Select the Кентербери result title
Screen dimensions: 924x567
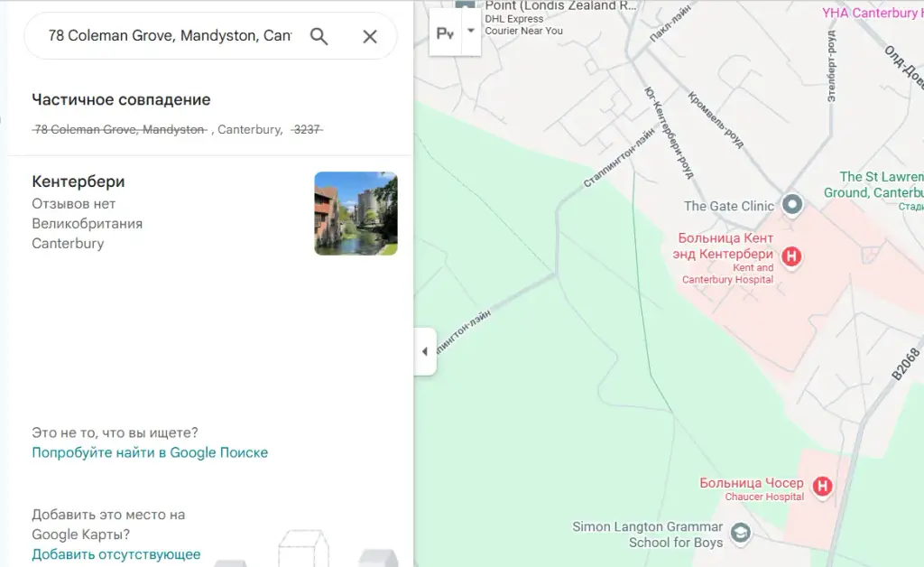point(79,181)
